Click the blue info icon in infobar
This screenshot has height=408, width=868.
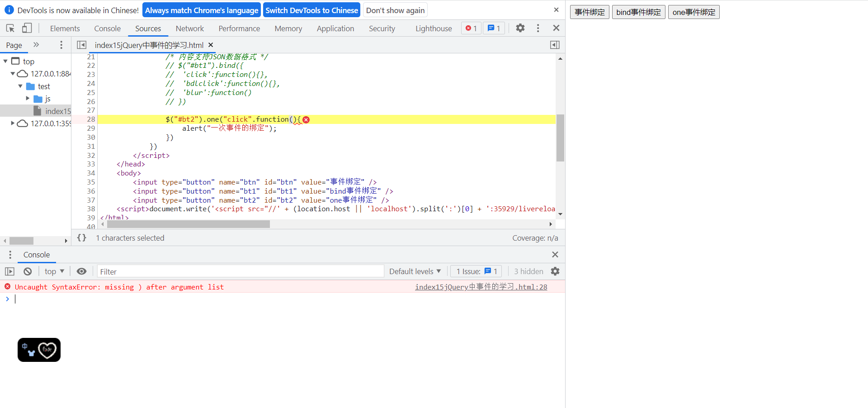click(x=9, y=10)
